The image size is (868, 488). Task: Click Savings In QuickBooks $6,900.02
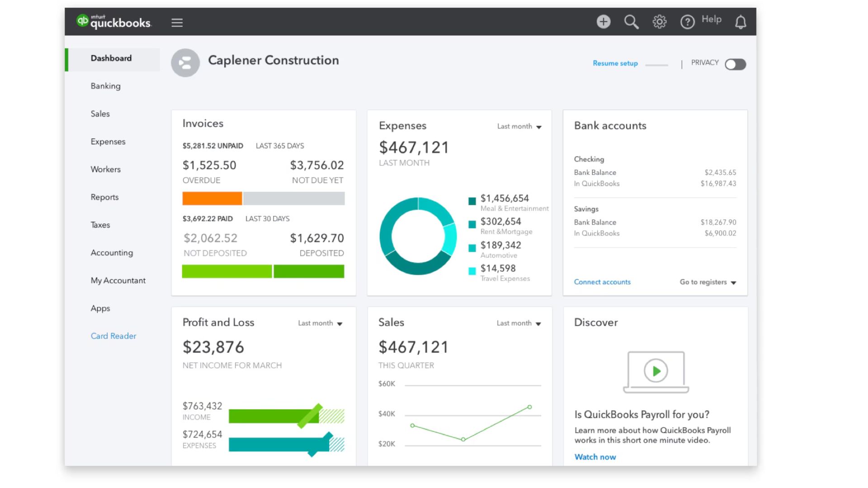point(720,233)
